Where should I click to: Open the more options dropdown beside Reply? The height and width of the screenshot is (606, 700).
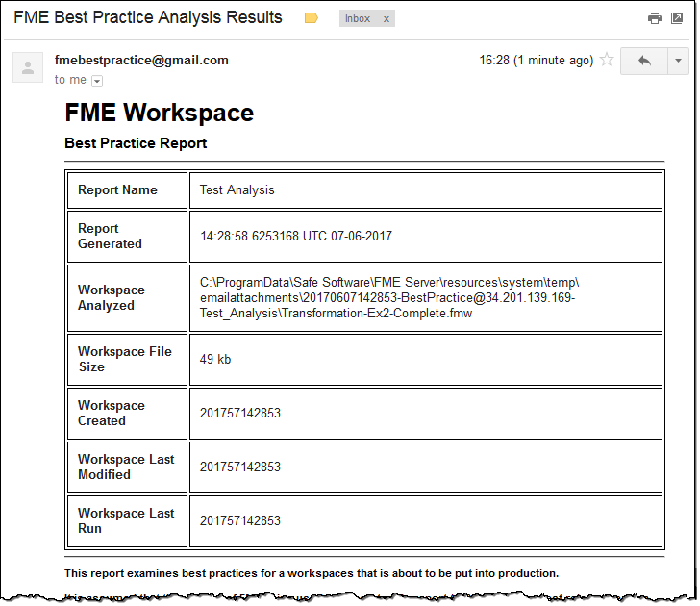click(x=678, y=61)
